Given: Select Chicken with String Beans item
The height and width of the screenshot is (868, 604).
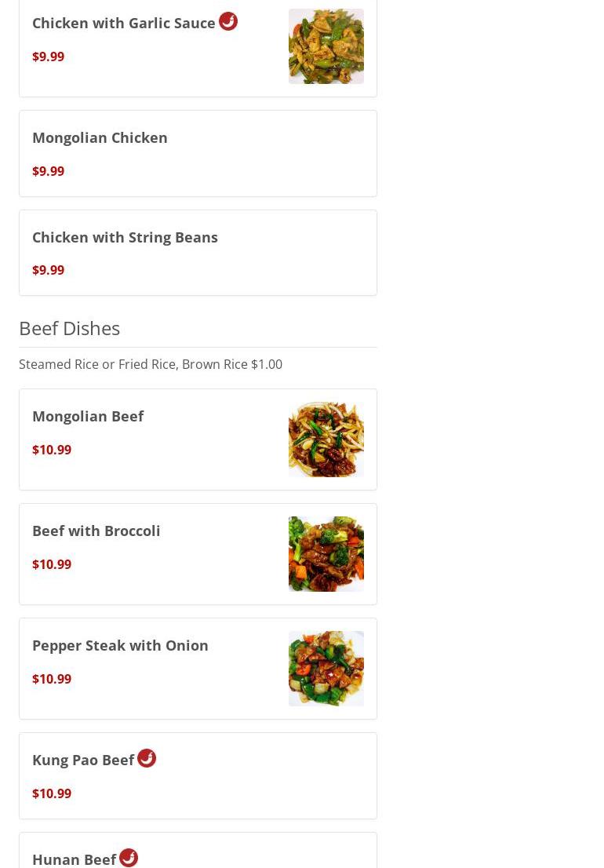Looking at the screenshot, I should (x=198, y=253).
